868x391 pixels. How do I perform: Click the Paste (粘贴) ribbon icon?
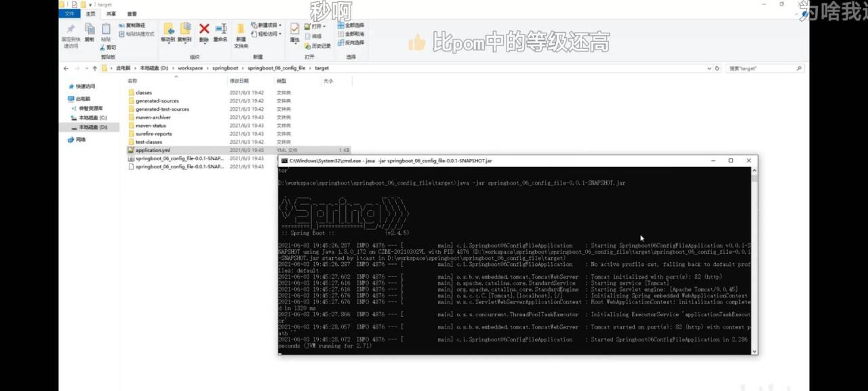(106, 29)
